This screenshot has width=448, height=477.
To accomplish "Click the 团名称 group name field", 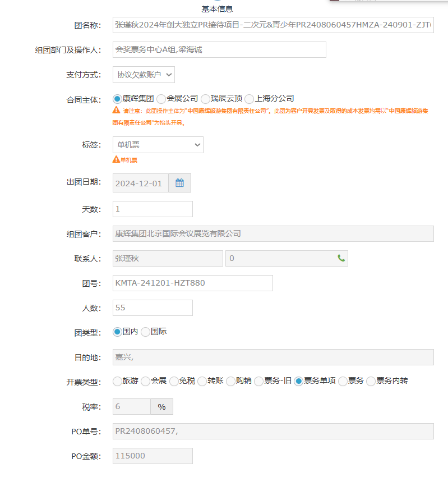I will (x=273, y=25).
